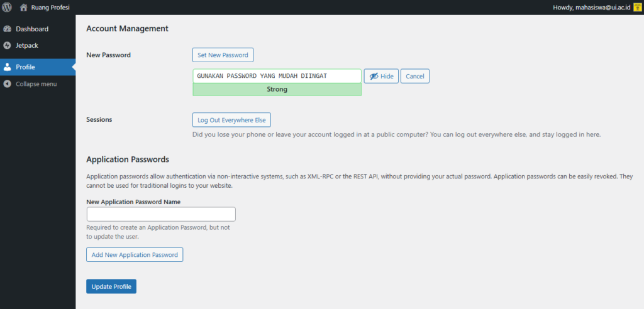The height and width of the screenshot is (309, 644).
Task: Select the Profile menu item
Action: (38, 67)
